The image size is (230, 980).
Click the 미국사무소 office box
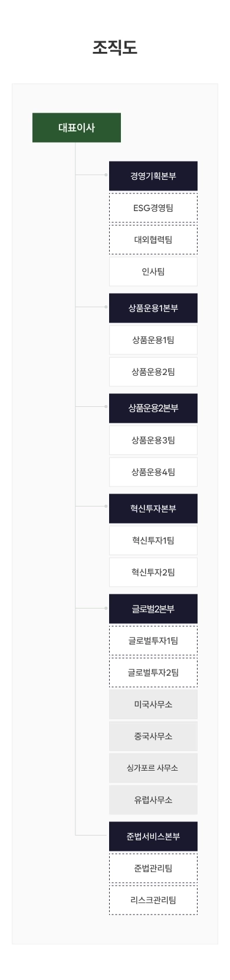click(153, 704)
